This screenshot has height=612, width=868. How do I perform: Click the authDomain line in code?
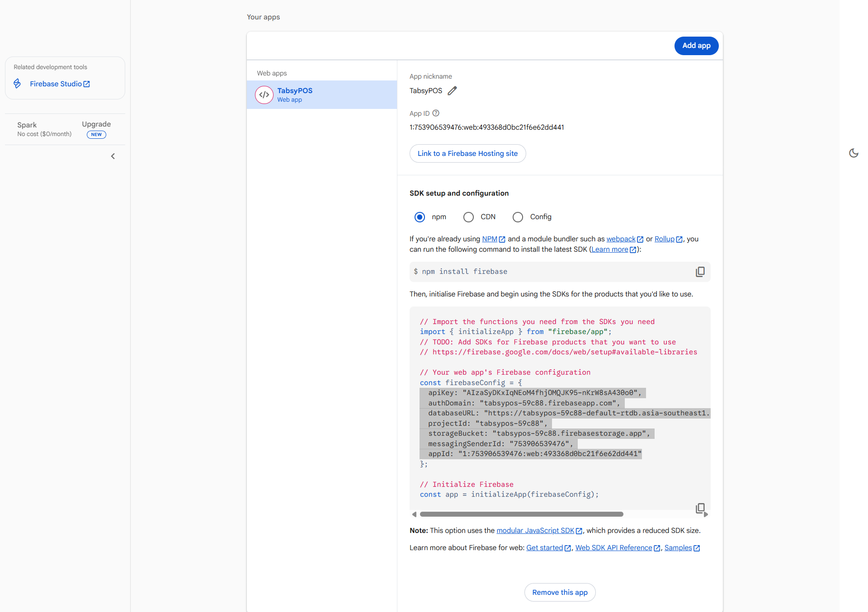524,403
